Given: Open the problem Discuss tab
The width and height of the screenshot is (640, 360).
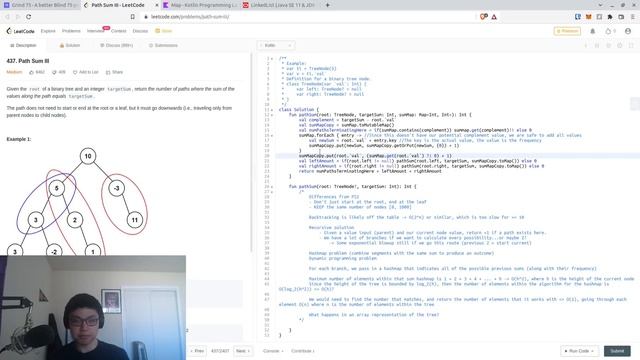Looking at the screenshot, I should pyautogui.click(x=116, y=45).
